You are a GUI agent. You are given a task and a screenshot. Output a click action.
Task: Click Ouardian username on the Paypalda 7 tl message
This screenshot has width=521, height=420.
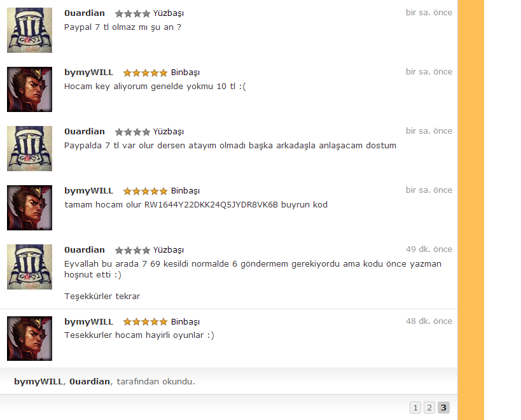coord(85,132)
